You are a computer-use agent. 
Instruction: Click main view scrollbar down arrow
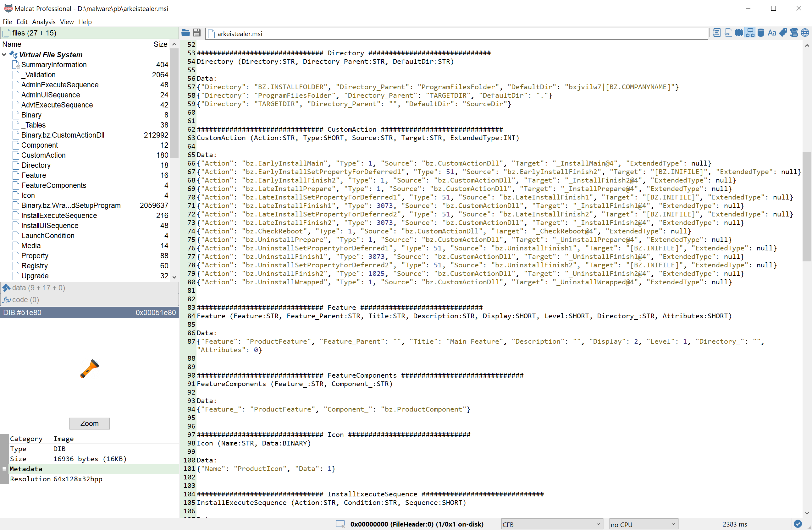807,513
